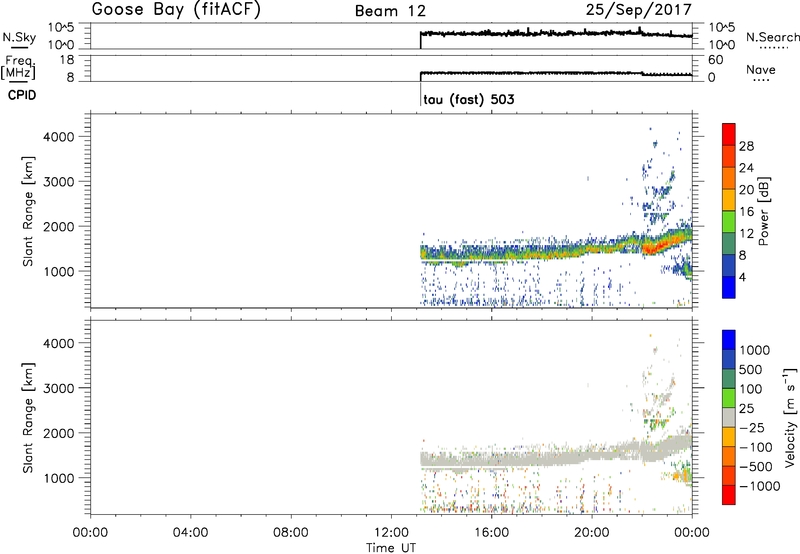Click the 2000 km tick on velocity panel
Viewport: 800px width, 554px height.
pos(59,433)
